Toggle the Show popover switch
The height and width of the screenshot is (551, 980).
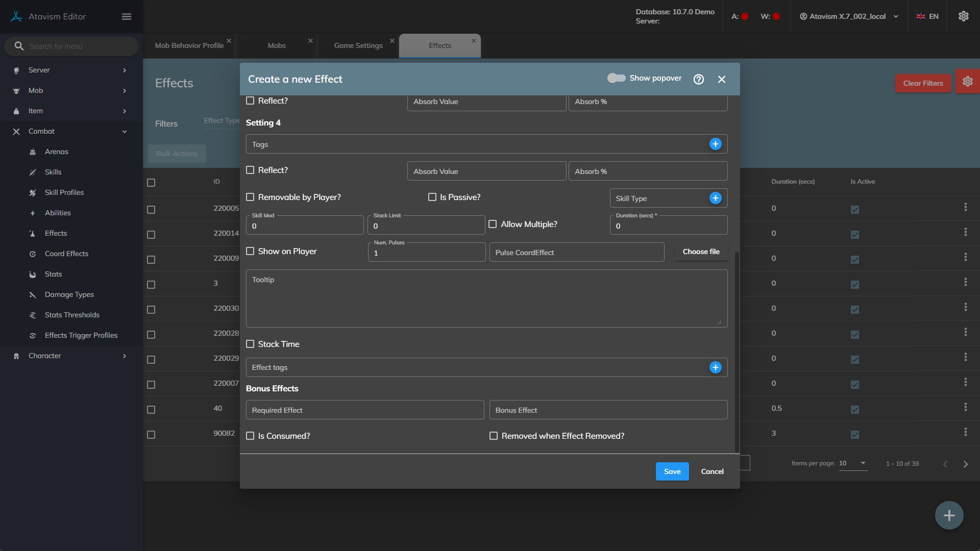616,78
